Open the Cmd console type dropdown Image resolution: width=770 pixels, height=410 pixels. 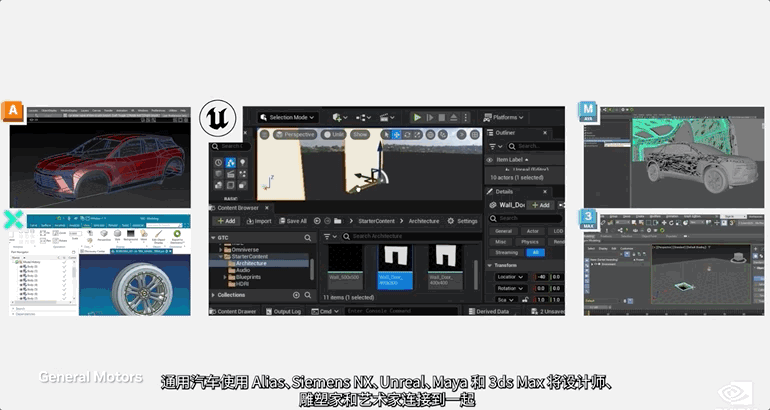click(323, 311)
